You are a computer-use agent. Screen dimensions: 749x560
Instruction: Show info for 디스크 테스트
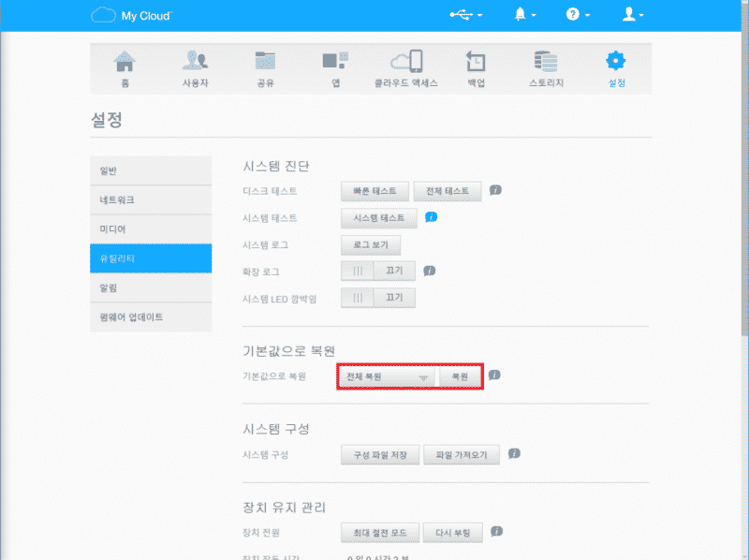[x=495, y=190]
